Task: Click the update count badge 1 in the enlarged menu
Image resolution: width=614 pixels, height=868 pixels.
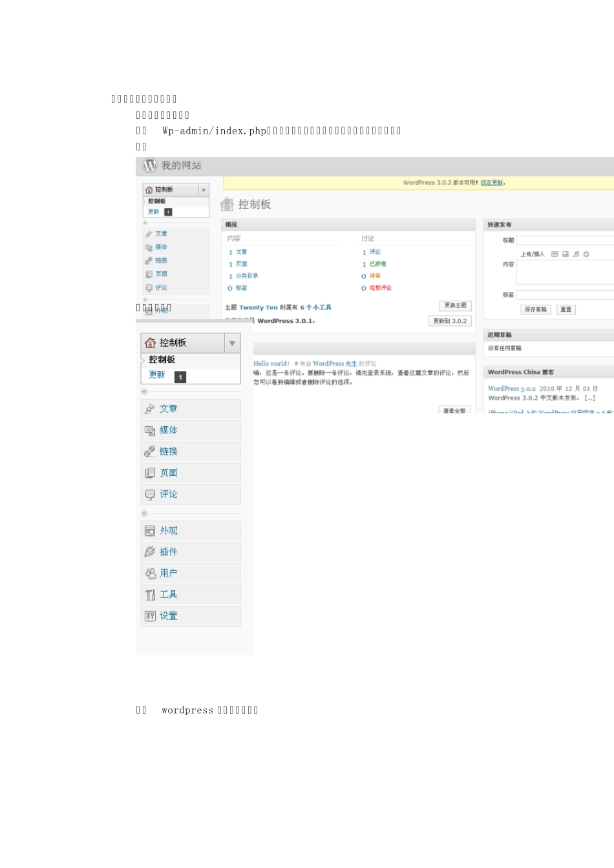Action: pyautogui.click(x=180, y=377)
